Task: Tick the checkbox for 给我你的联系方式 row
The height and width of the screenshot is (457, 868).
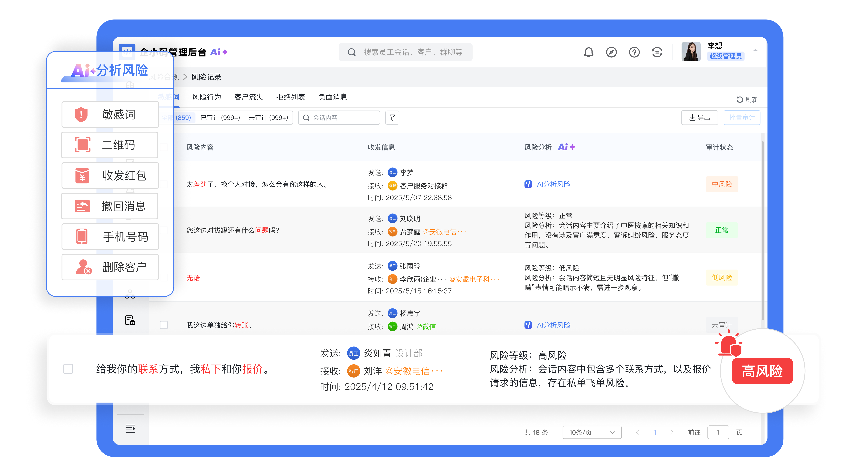Action: [68, 369]
